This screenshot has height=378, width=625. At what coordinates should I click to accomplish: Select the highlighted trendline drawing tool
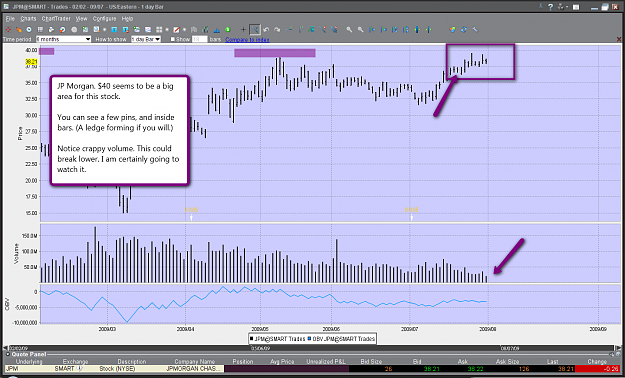255,30
